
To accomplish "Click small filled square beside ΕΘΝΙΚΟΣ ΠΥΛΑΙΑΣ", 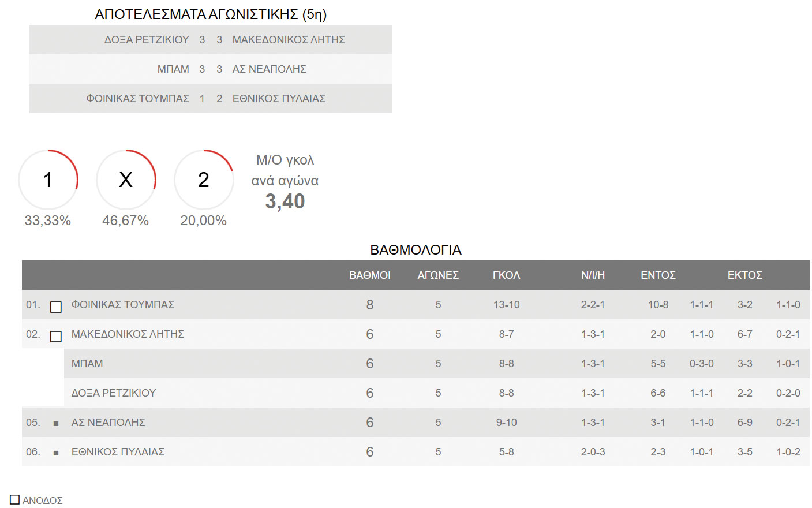I will tap(56, 453).
